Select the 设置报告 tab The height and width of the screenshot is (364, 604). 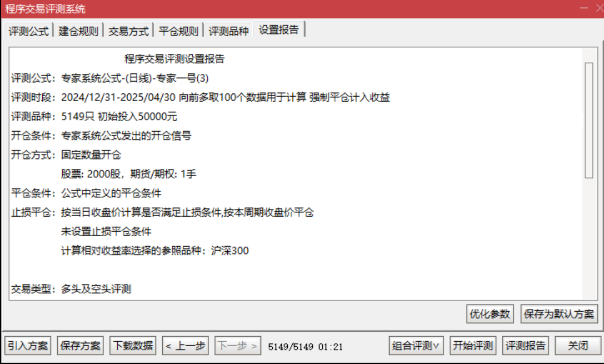point(279,29)
